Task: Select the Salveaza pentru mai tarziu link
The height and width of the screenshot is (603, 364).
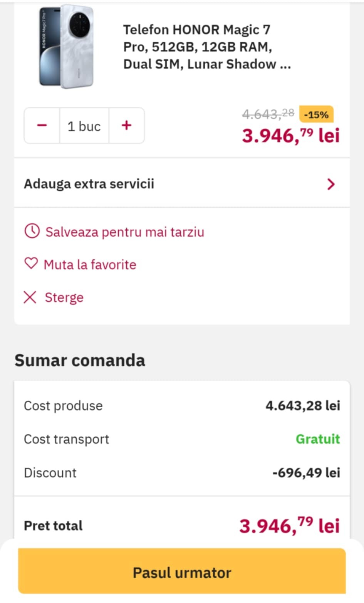Action: (125, 232)
